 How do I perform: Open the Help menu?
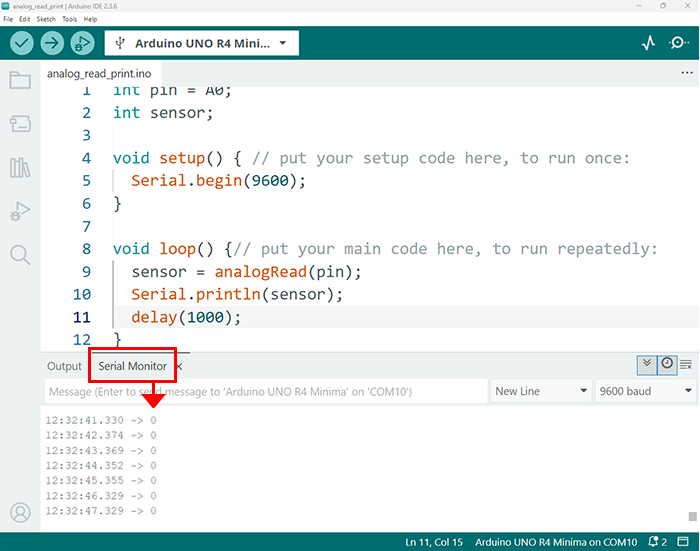[x=90, y=19]
